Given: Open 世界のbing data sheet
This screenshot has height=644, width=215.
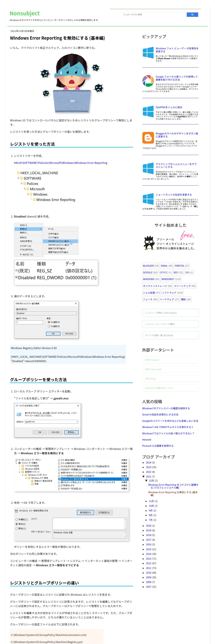Looking at the screenshot, I should tap(170, 379).
